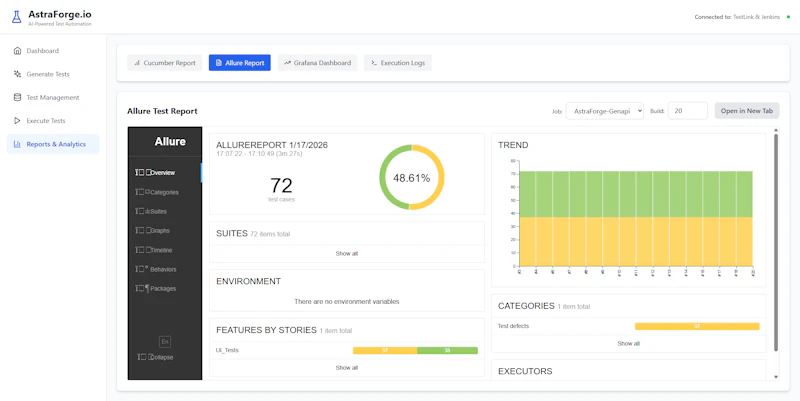Click the yellow 37 bar in UI_Tests row
Image resolution: width=800 pixels, height=401 pixels.
[385, 350]
